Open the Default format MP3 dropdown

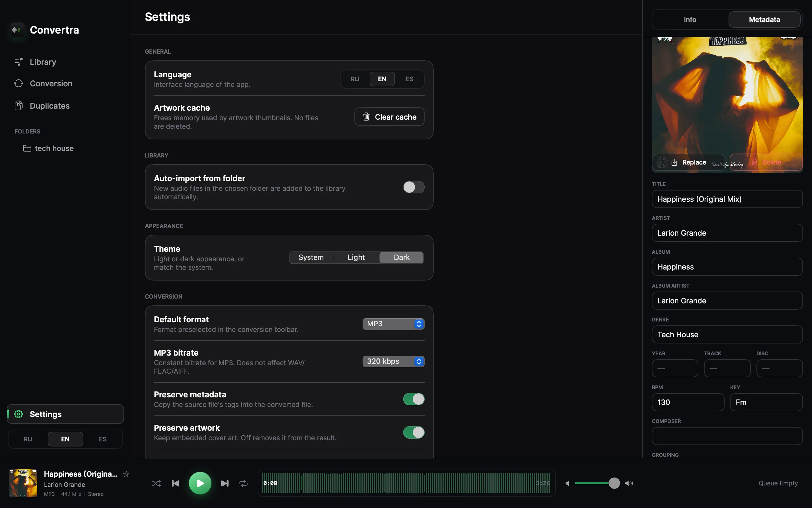point(393,324)
